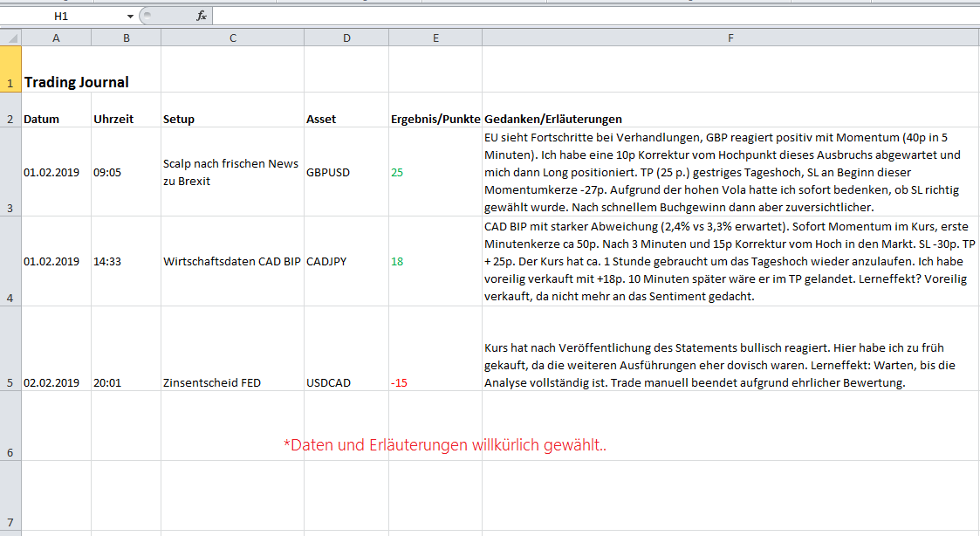The height and width of the screenshot is (536, 980).
Task: Select column A header
Action: tap(56, 38)
